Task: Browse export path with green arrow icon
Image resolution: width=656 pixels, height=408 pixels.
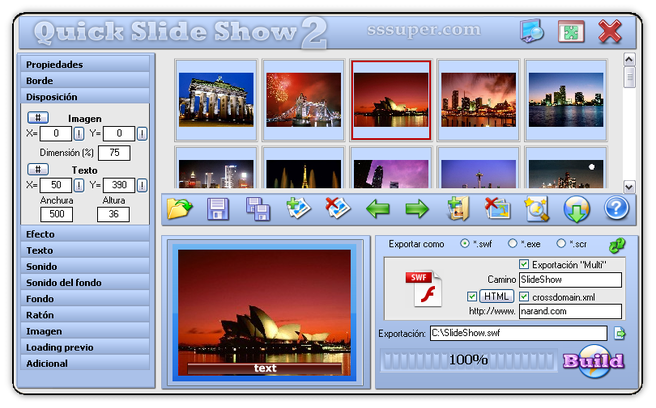Action: (x=620, y=334)
